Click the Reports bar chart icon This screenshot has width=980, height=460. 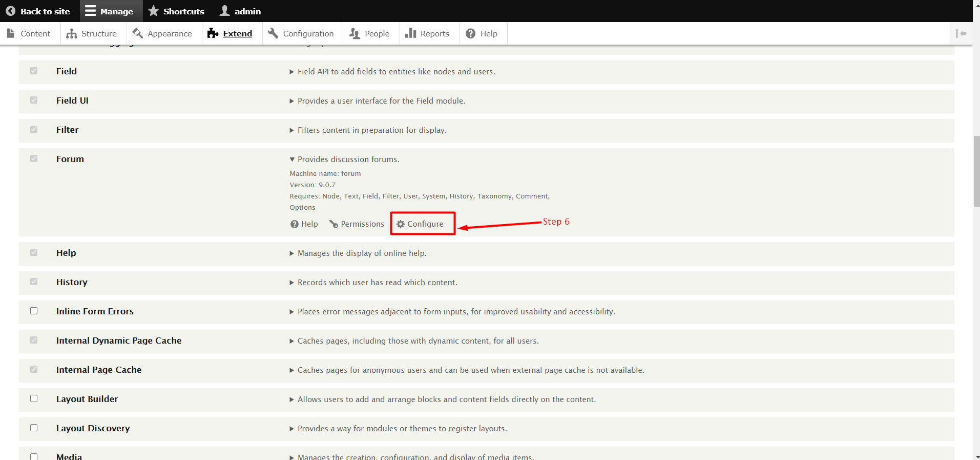pos(410,33)
